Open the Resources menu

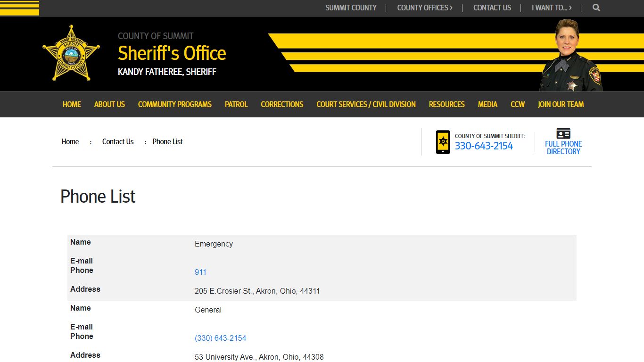447,104
